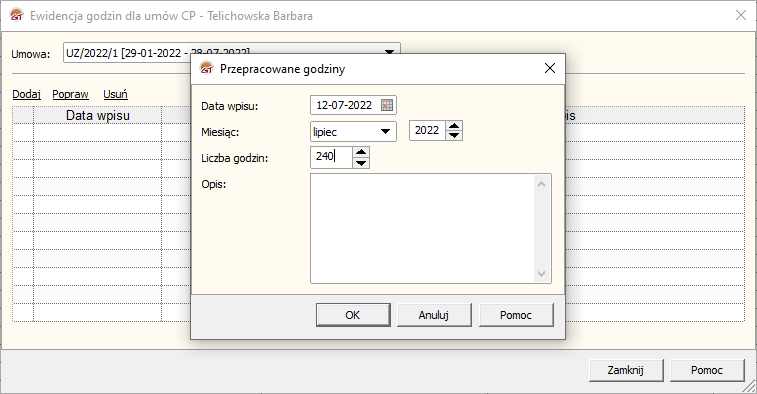Open Pomoc in the Przepracowane godziny dialog
Screen dimensions: 757x394
[516, 315]
